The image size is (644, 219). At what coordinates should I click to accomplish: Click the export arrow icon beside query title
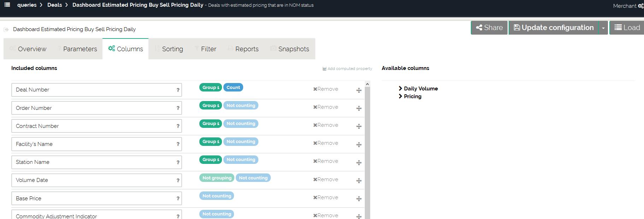6,29
